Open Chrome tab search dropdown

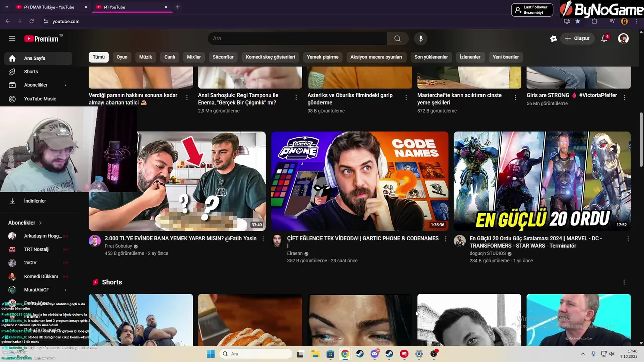[7, 7]
